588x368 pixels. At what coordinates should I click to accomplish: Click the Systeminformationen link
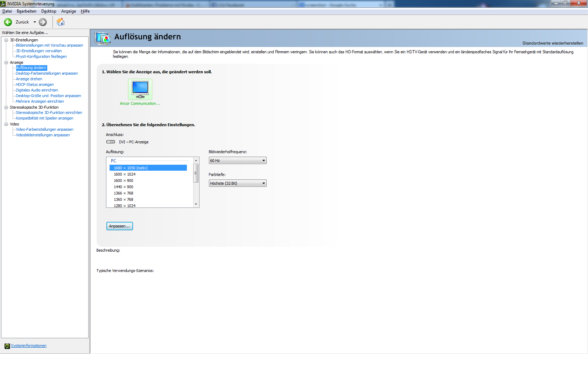(28, 346)
